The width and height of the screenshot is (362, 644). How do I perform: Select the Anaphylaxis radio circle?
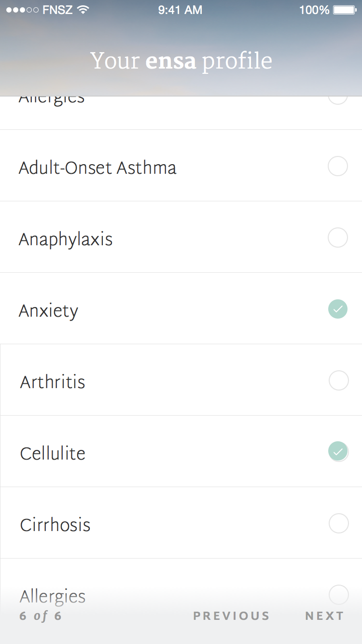[338, 238]
